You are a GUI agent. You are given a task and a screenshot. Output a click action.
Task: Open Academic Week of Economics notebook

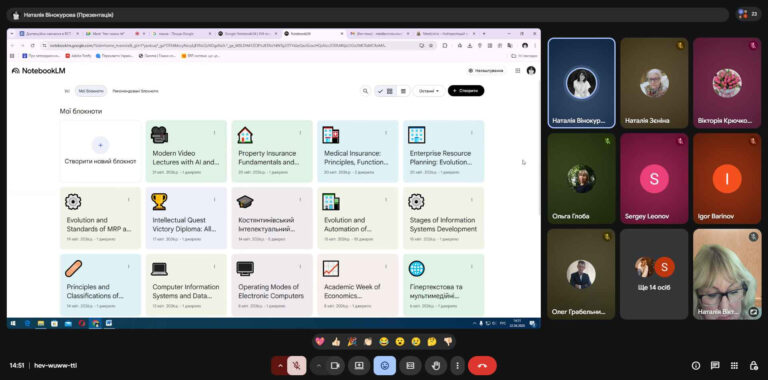pos(358,285)
